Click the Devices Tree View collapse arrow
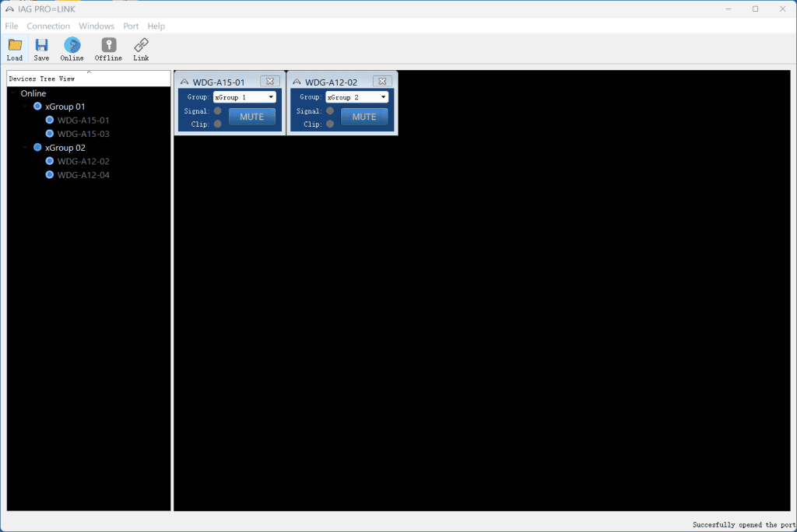The image size is (797, 532). click(x=89, y=72)
